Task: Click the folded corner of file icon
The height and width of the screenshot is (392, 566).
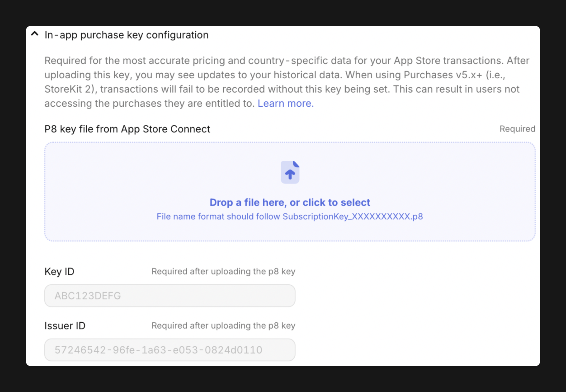Action: click(x=296, y=164)
